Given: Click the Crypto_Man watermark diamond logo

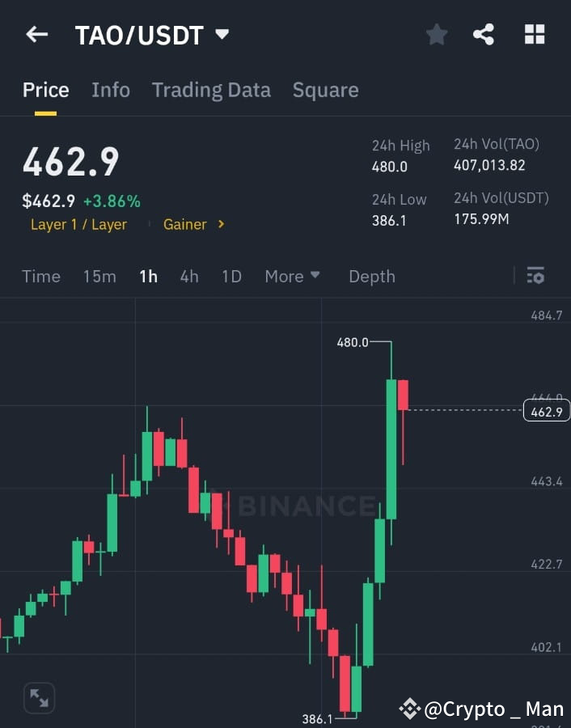Looking at the screenshot, I should pos(411,709).
